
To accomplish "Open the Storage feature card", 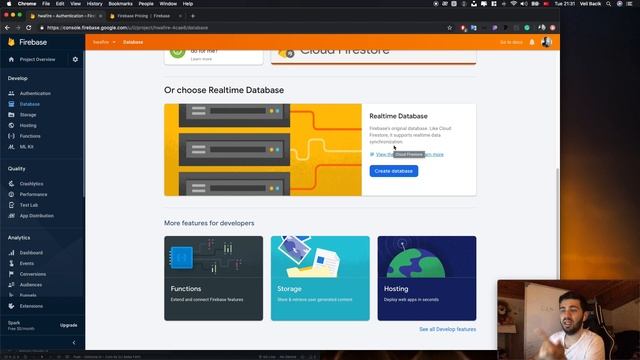I will tap(320, 278).
